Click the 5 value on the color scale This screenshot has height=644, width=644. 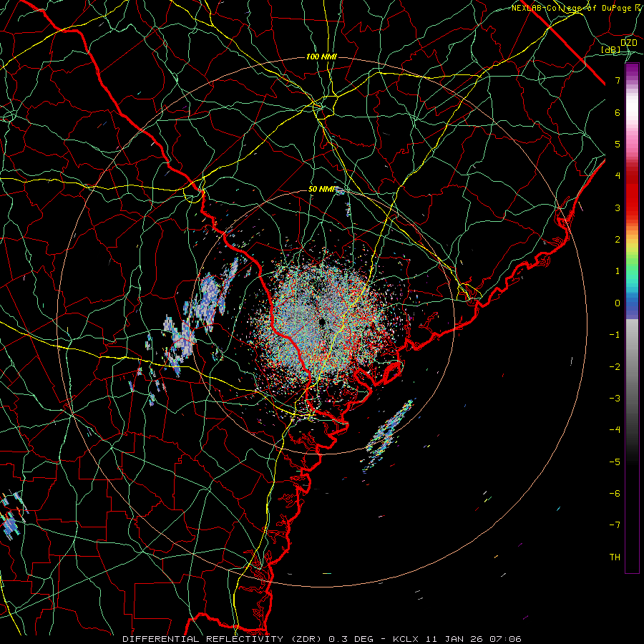[618, 144]
